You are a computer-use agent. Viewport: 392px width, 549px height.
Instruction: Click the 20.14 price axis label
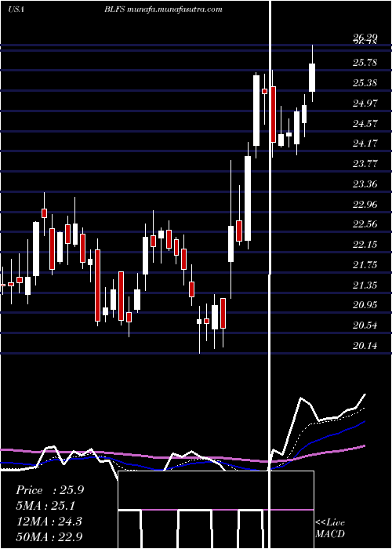point(365,346)
